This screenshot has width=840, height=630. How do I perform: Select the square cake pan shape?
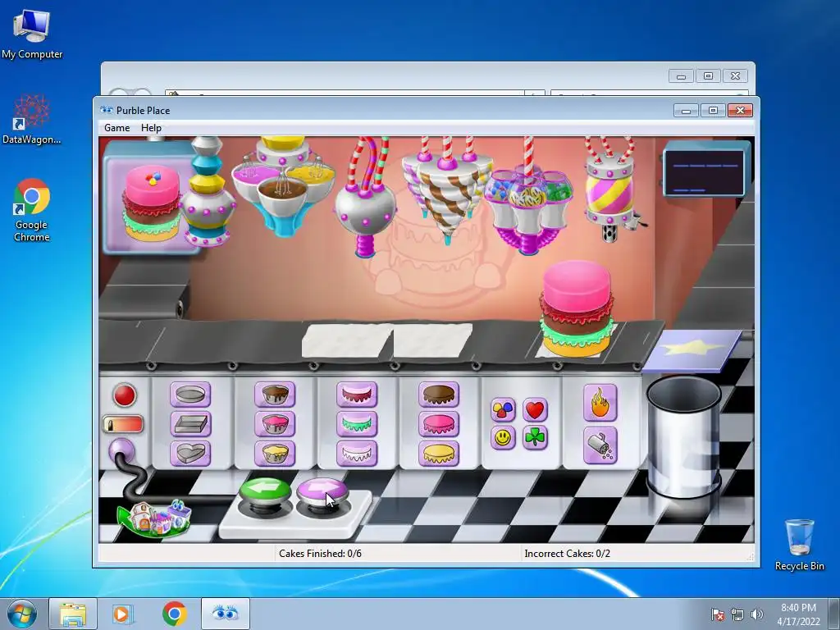click(190, 424)
